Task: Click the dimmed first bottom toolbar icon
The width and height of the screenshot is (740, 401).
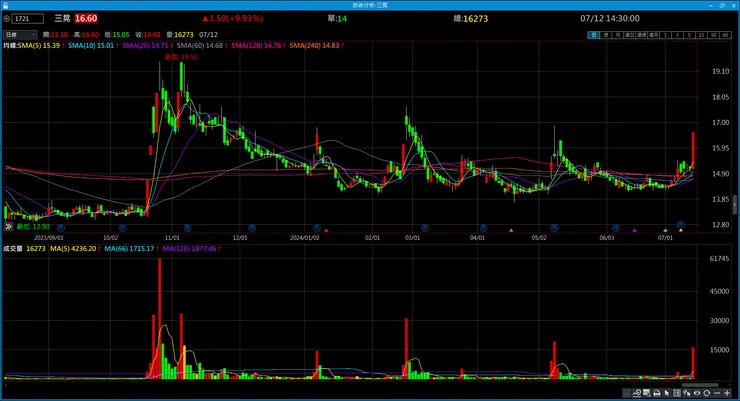Action: [x=627, y=393]
